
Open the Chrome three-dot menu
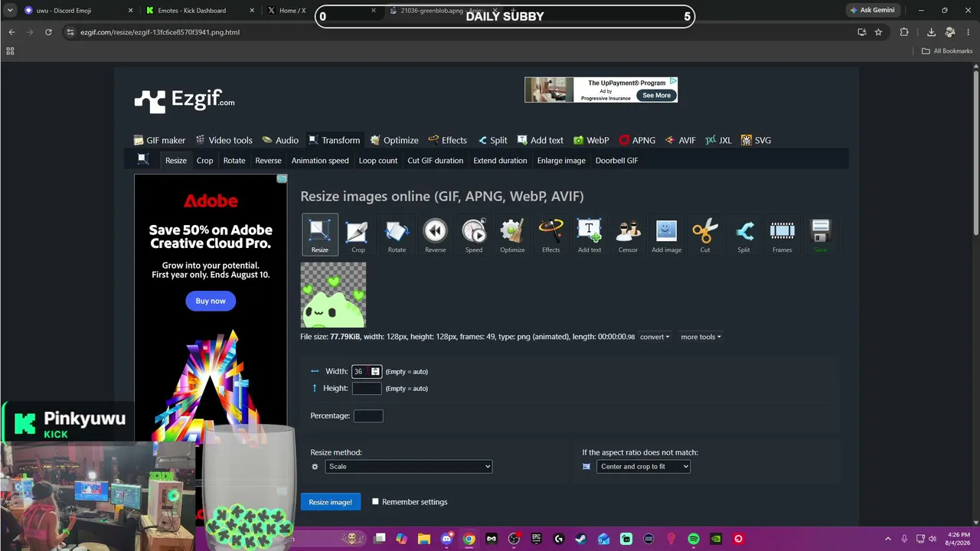coord(969,32)
